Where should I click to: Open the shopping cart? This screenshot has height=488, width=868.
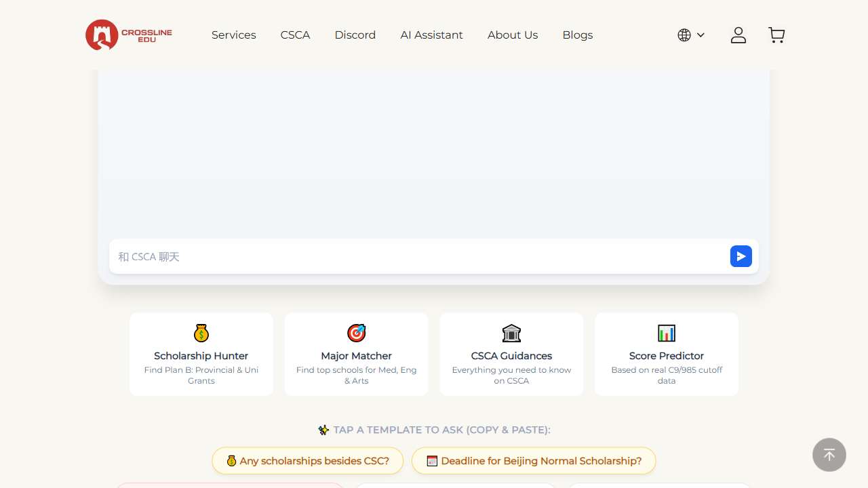pyautogui.click(x=776, y=35)
